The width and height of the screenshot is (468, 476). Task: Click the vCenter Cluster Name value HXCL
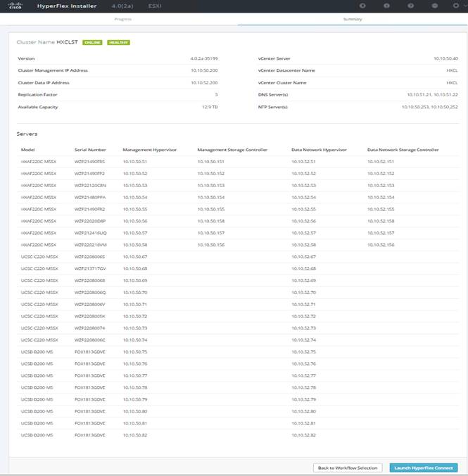point(452,82)
